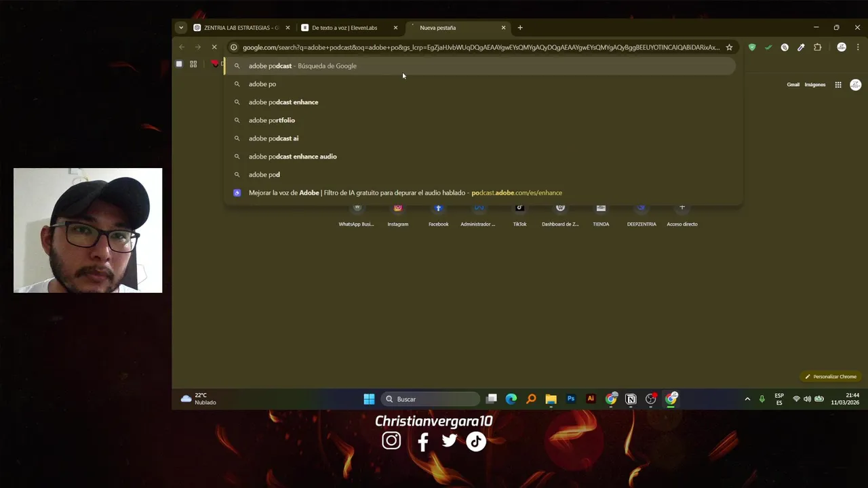Open the Gmail link

point(793,85)
